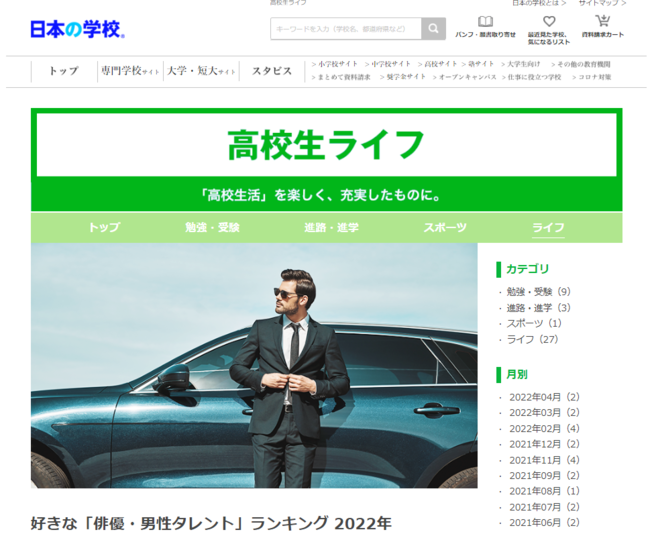650x534 pixels.
Task: Select ライフ (27) in category sidebar
Action: [532, 339]
